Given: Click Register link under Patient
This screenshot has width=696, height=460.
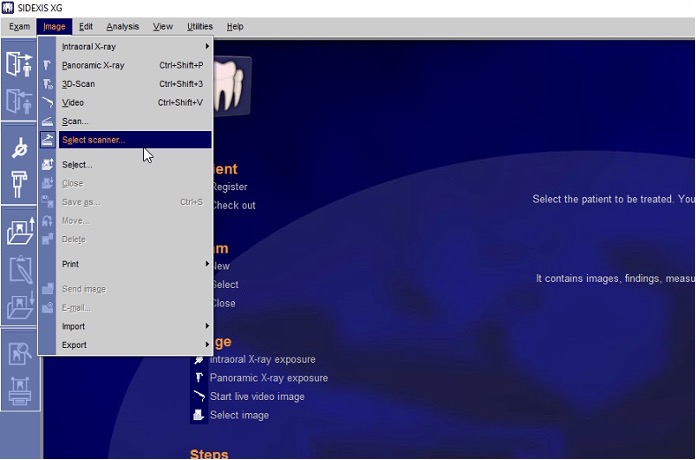Looking at the screenshot, I should click(x=229, y=187).
